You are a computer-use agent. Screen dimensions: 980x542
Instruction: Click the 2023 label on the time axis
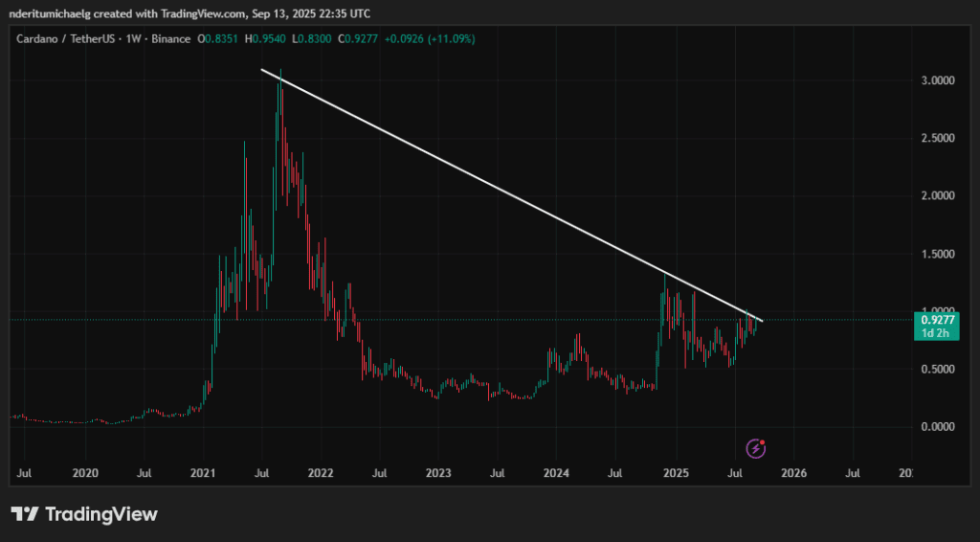[438, 473]
